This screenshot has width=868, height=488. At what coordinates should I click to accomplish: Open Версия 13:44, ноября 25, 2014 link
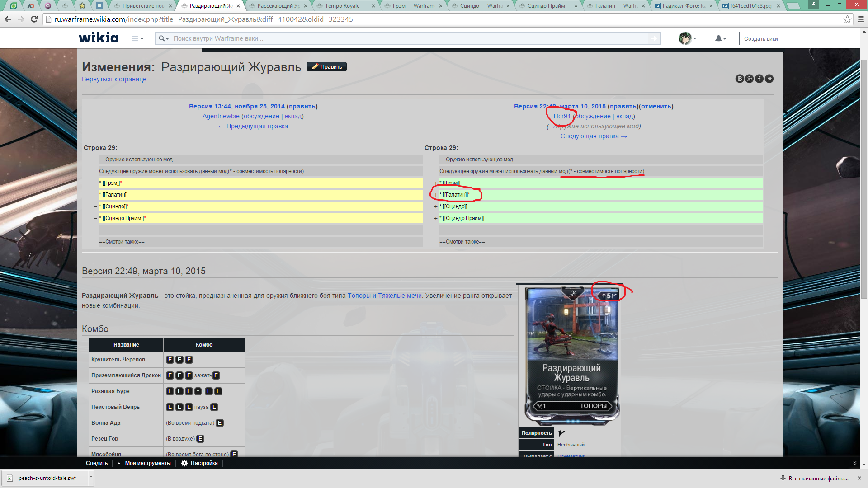click(237, 106)
